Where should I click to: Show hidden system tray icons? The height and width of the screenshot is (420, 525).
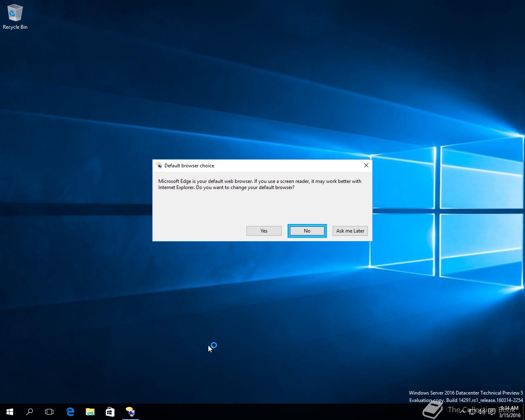tap(462, 412)
